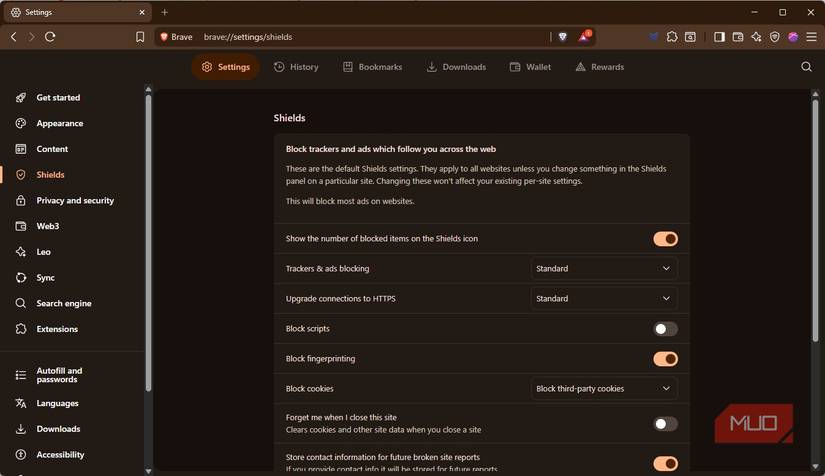
Task: Open the Wallet tab
Action: point(530,67)
